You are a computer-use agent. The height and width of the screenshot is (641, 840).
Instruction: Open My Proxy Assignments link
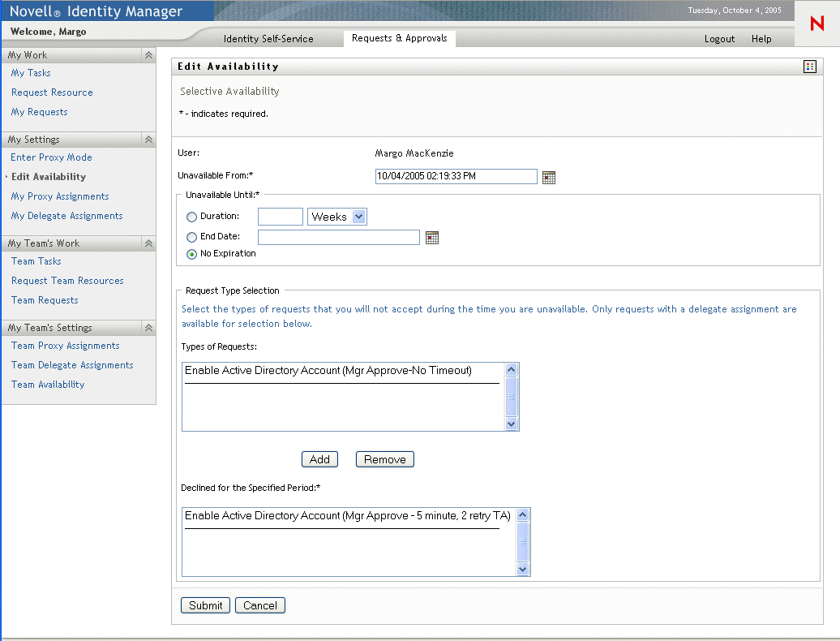(x=60, y=196)
